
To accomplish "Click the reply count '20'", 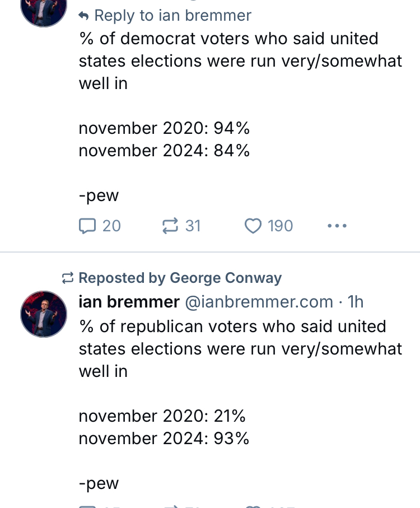I will (x=111, y=226).
